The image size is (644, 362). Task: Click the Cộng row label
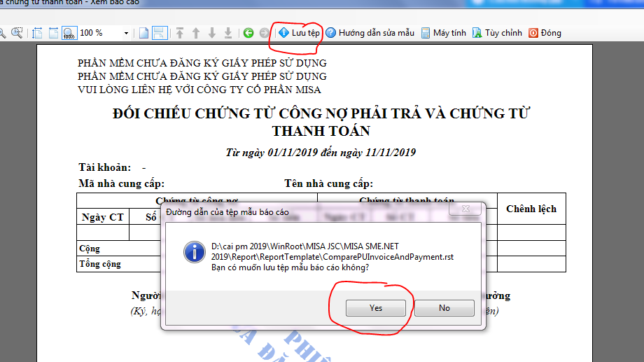coord(90,249)
